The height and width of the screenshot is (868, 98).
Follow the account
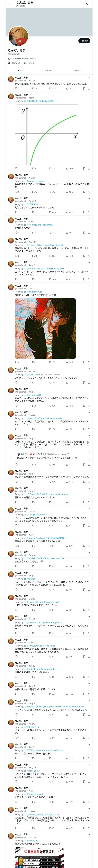pyautogui.click(x=84, y=41)
